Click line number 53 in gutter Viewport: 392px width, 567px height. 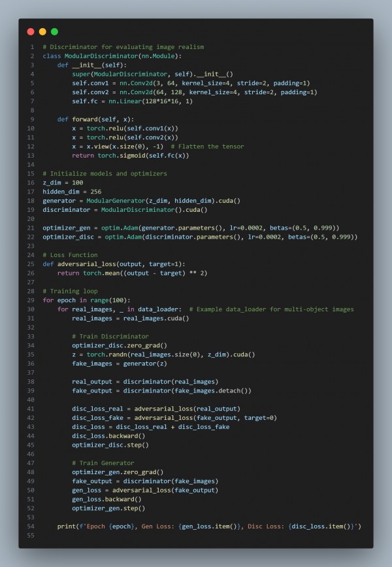pos(31,517)
